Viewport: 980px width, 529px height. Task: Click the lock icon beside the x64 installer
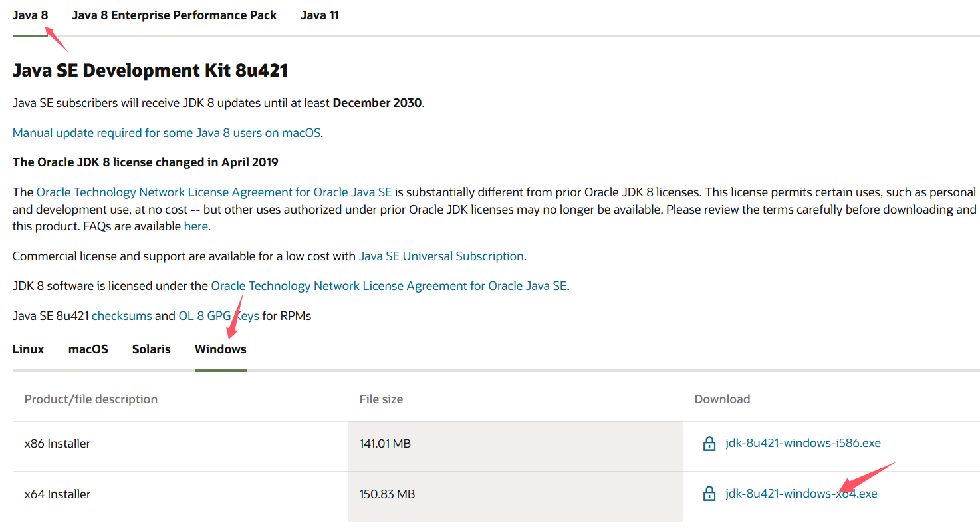tap(709, 494)
